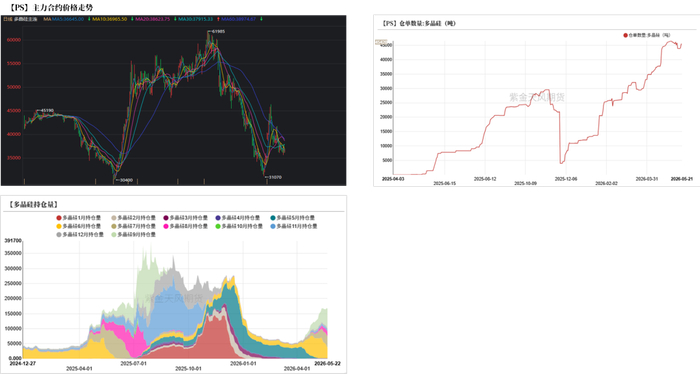Screen dimensions: 700x374
Task: Click the 50000 price axis label in K-line chart
Action: click(x=14, y=87)
